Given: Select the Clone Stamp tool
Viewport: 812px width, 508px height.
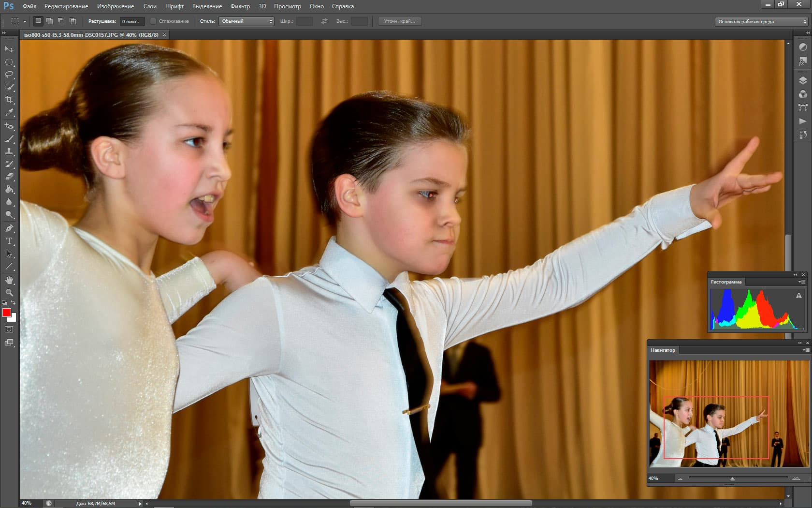Looking at the screenshot, I should click(x=9, y=151).
